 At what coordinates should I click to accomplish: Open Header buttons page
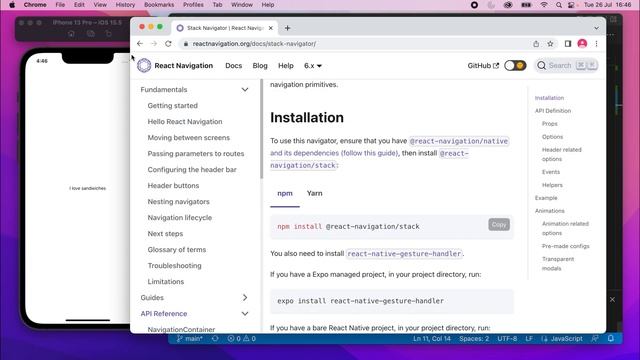click(173, 185)
